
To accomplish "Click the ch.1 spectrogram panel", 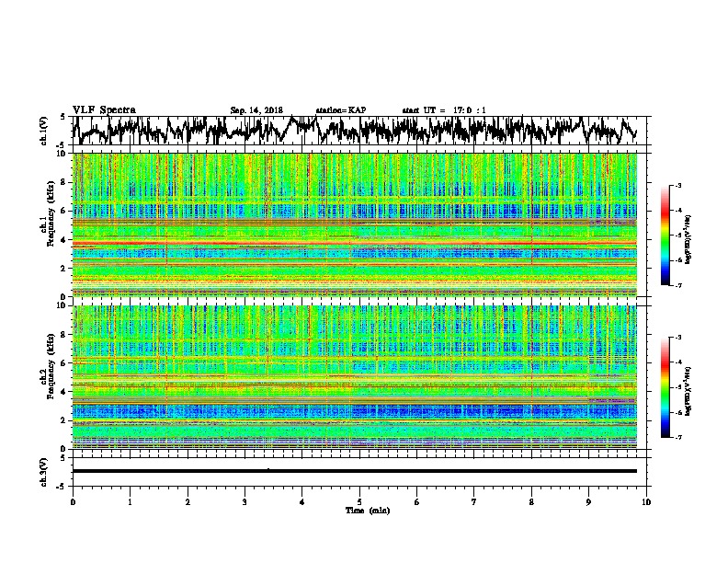I will [355, 224].
